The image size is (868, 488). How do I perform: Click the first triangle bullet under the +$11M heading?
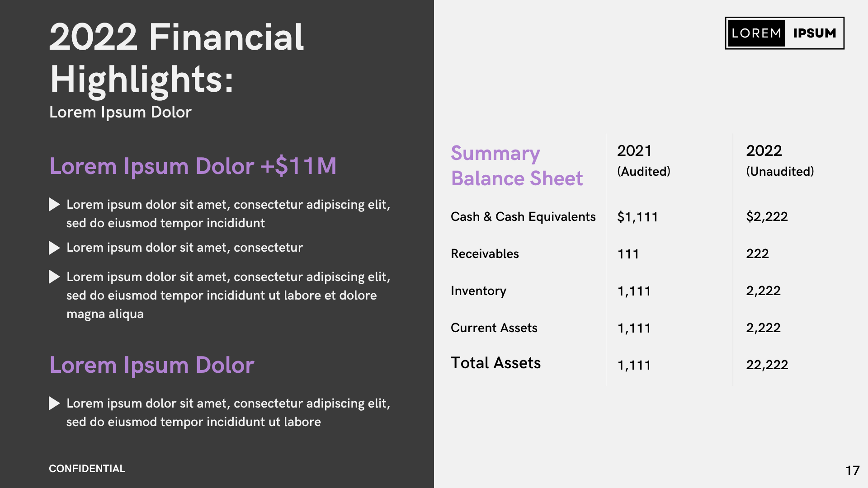pos(54,205)
